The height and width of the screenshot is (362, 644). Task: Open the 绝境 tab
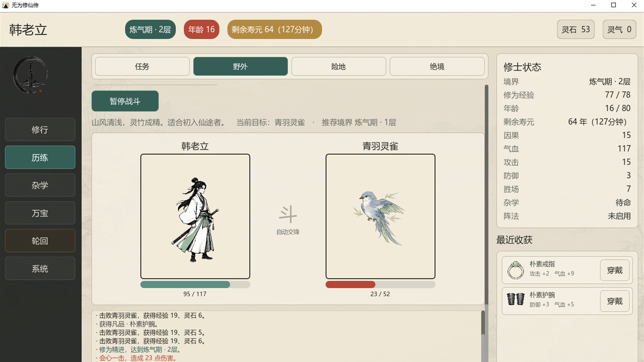[437, 66]
